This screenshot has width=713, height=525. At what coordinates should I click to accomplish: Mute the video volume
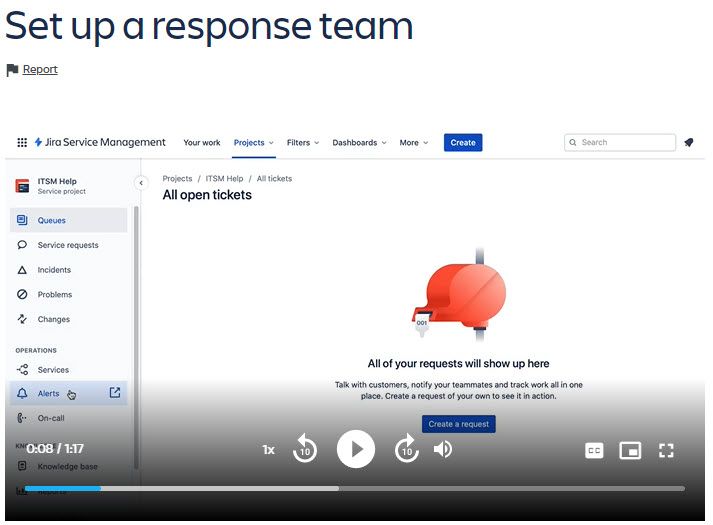442,449
